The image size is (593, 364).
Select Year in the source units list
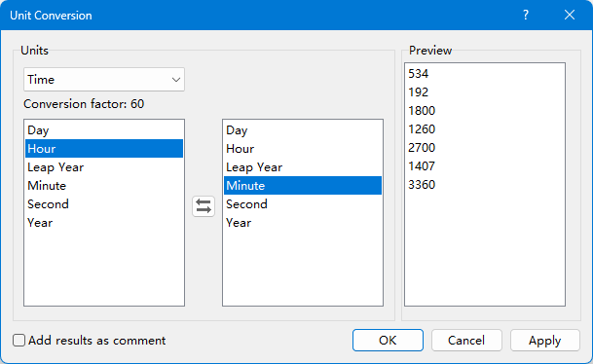point(104,223)
